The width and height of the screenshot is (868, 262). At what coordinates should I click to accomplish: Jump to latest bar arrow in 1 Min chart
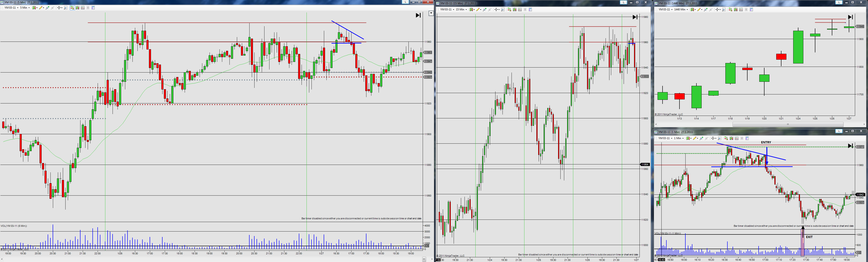[850, 146]
